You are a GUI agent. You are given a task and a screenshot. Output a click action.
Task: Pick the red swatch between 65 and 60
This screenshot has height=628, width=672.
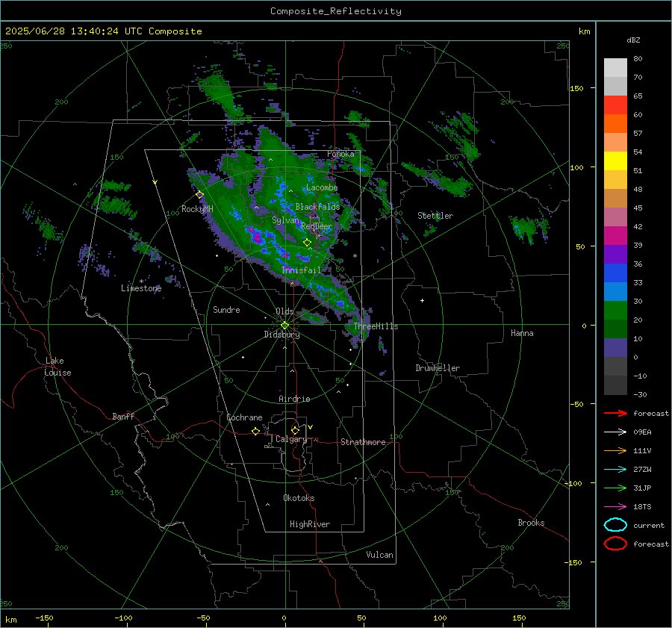click(x=615, y=105)
